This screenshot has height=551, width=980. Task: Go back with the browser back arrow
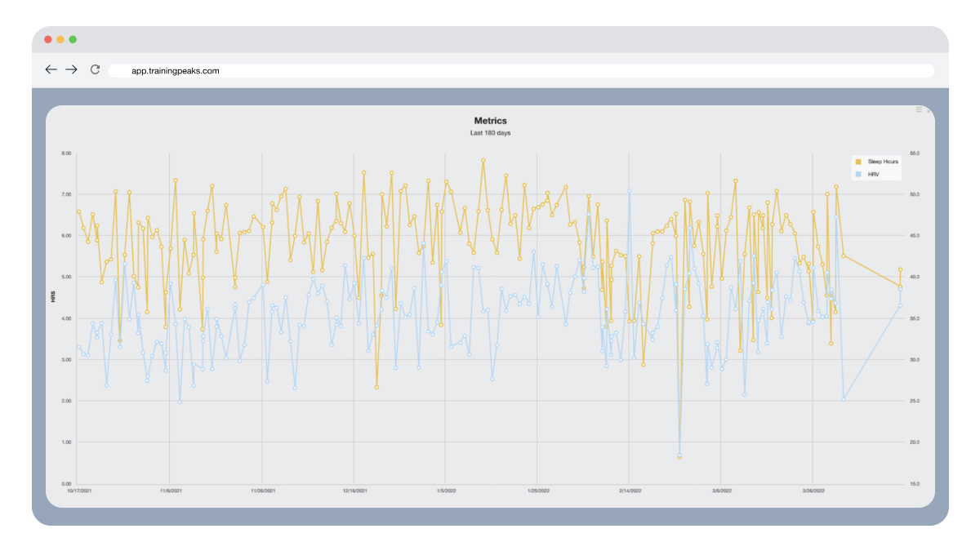pos(51,70)
